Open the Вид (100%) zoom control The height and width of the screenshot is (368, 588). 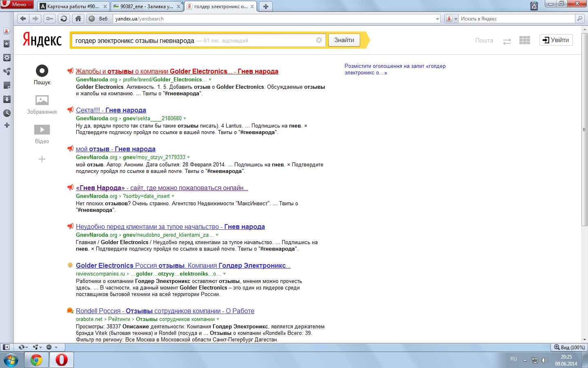coord(569,347)
